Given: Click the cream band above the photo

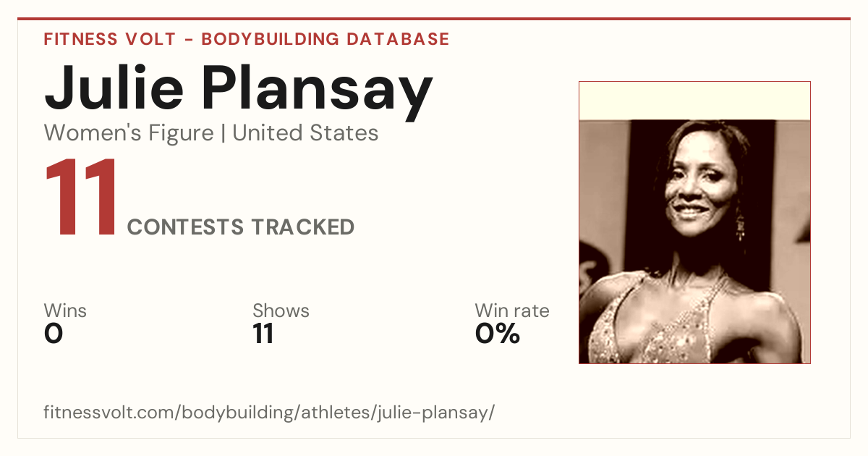Looking at the screenshot, I should tap(694, 101).
